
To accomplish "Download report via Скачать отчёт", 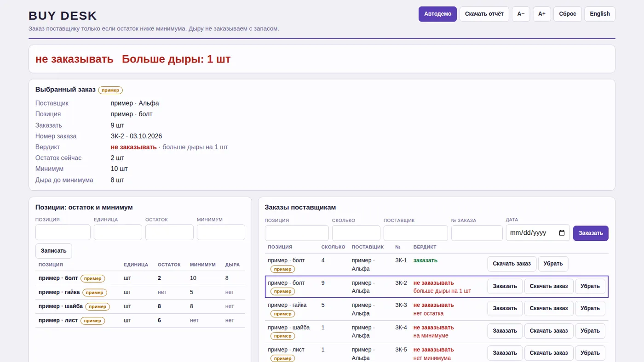I will coord(484,14).
